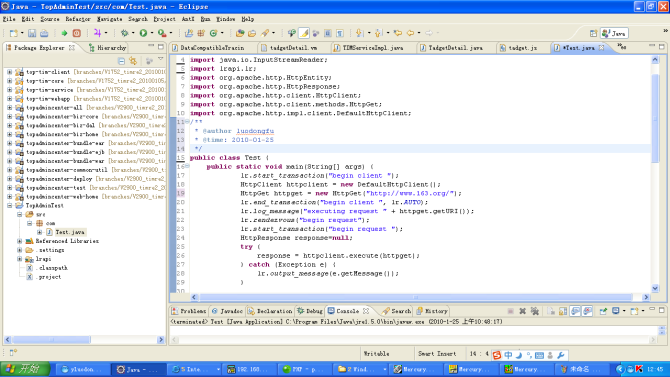Click the Print toolbar icon

click(x=44, y=33)
